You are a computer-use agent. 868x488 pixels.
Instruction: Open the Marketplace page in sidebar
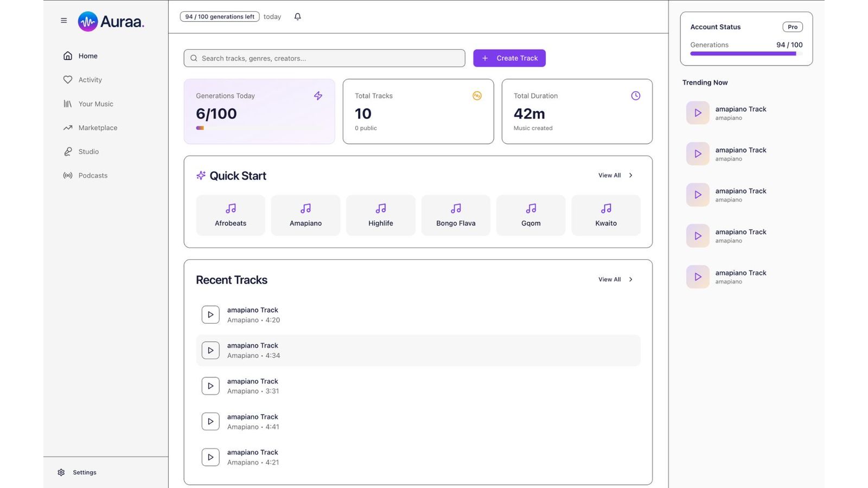click(98, 128)
